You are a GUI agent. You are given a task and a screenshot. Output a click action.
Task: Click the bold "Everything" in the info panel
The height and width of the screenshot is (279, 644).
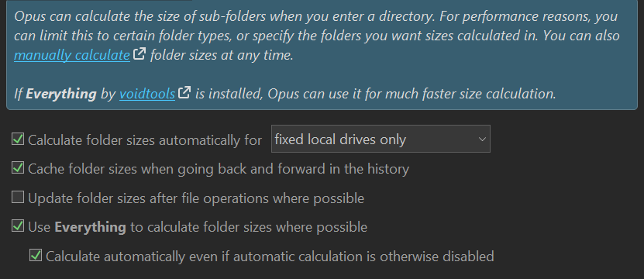point(61,94)
